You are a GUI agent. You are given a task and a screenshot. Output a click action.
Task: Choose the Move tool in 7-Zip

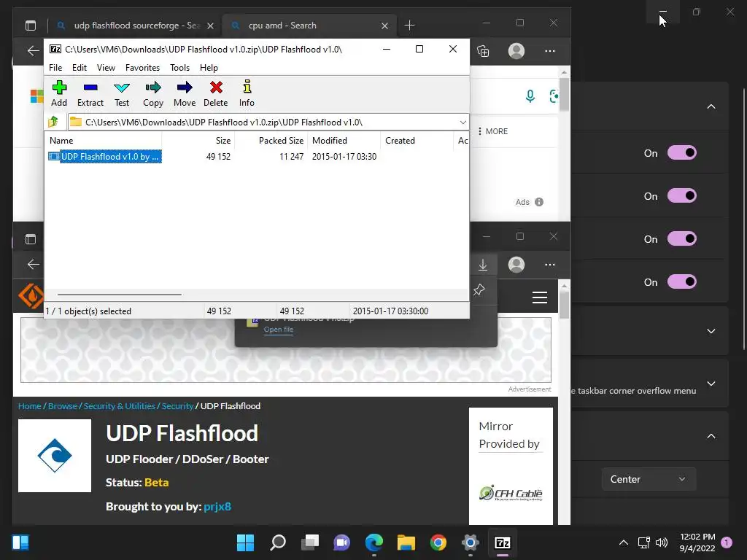tap(185, 93)
